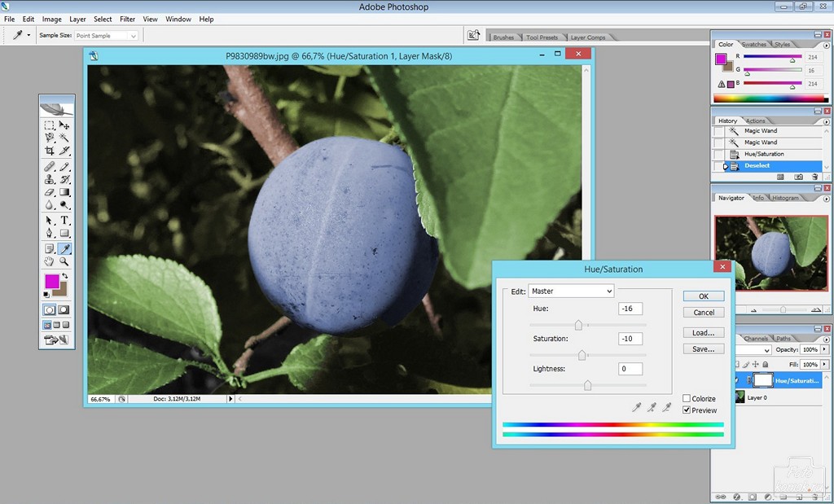Pick the Crop tool in toolbox

coord(50,151)
